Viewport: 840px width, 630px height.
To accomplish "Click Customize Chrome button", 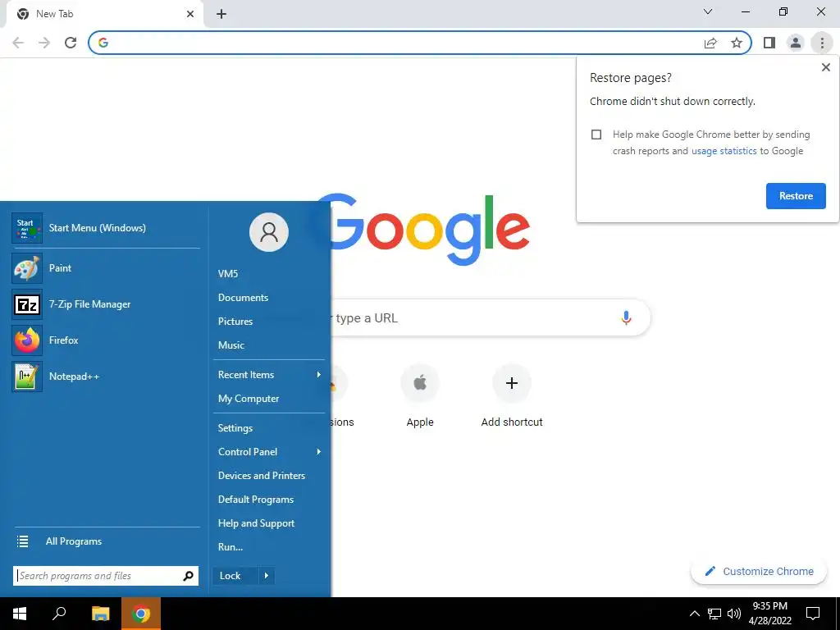I will tap(759, 572).
